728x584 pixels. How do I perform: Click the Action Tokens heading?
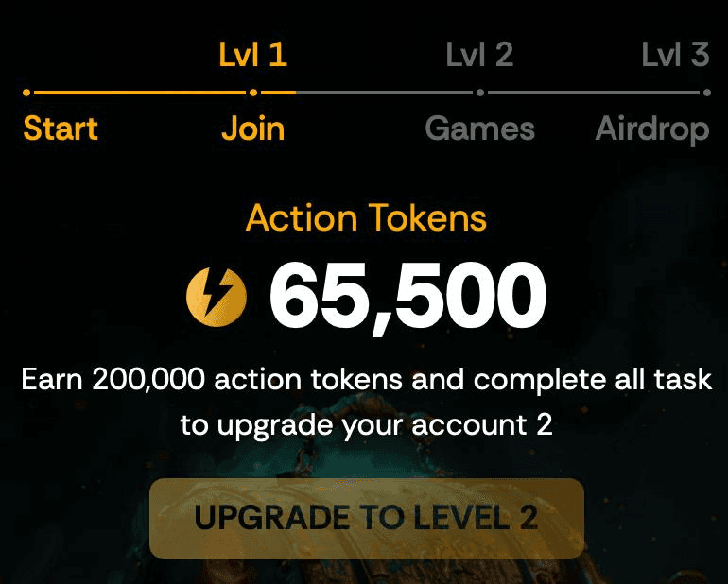pos(366,217)
